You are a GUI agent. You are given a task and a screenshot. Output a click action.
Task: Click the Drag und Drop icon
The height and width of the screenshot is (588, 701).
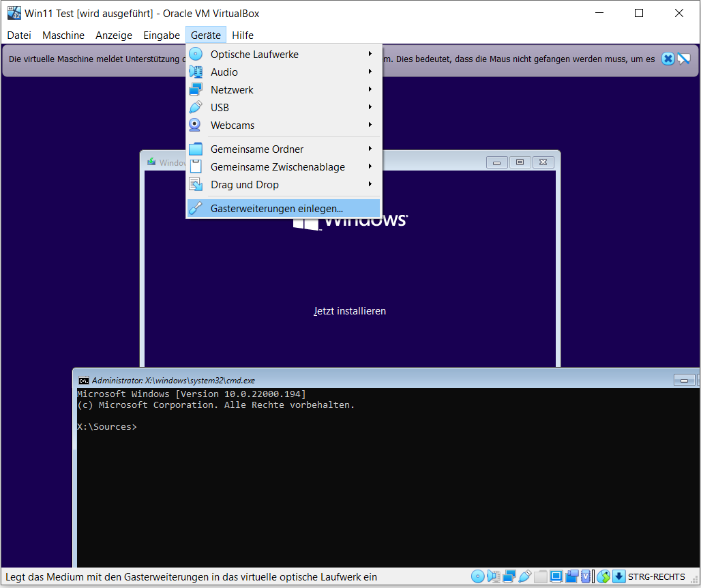point(196,184)
